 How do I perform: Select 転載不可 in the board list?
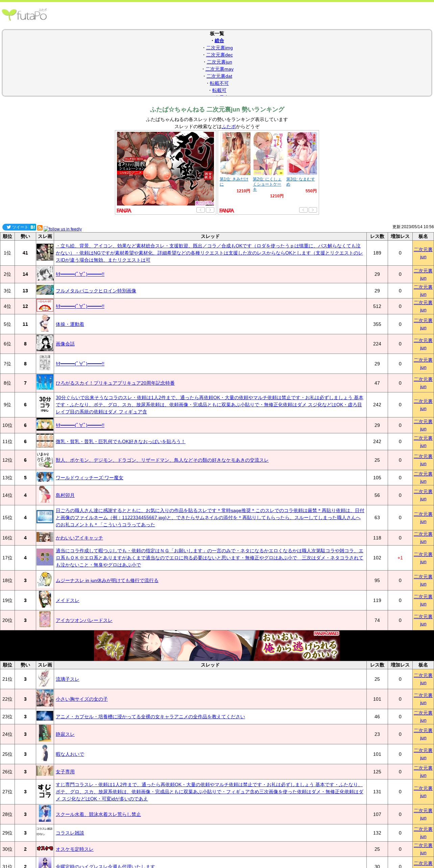click(x=219, y=83)
